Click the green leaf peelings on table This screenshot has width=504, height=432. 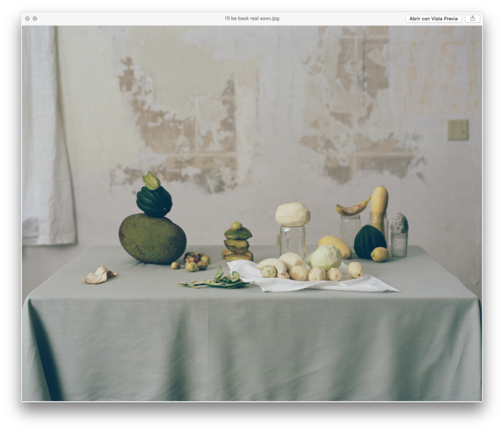point(216,281)
